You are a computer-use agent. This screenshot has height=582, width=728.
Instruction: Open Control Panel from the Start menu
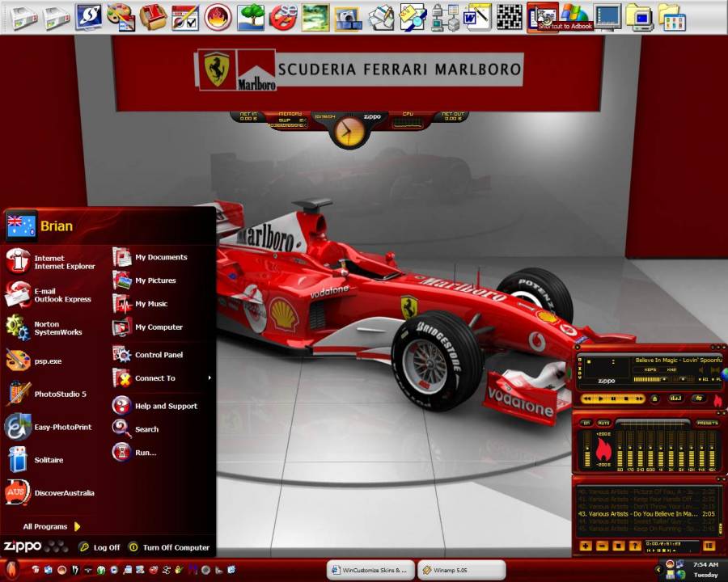(158, 355)
